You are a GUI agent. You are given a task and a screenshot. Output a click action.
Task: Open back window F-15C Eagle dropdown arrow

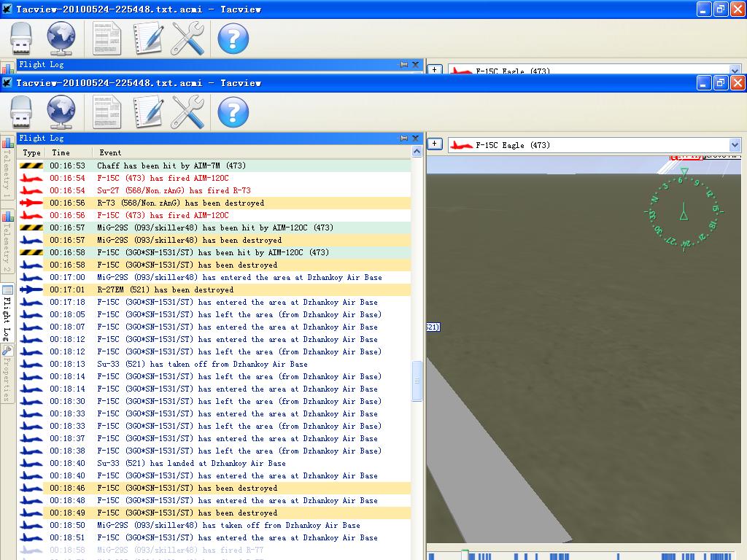[x=735, y=70]
